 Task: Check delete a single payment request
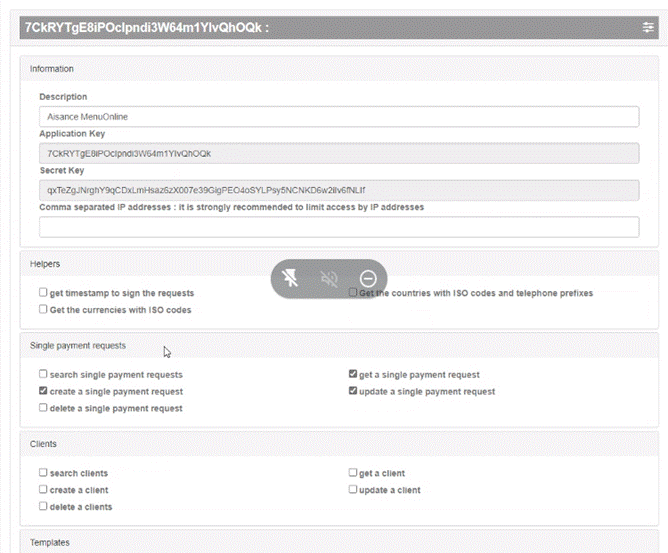[x=43, y=408]
